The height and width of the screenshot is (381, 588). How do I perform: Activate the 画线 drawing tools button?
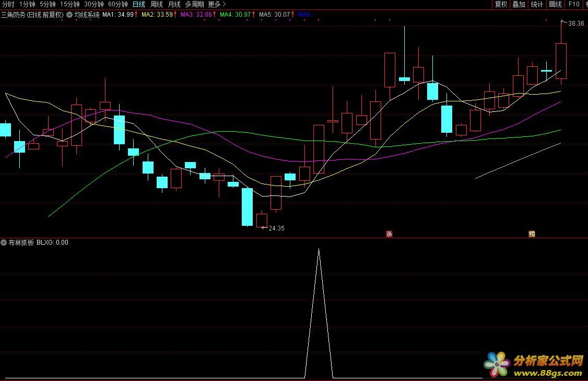pyautogui.click(x=556, y=4)
